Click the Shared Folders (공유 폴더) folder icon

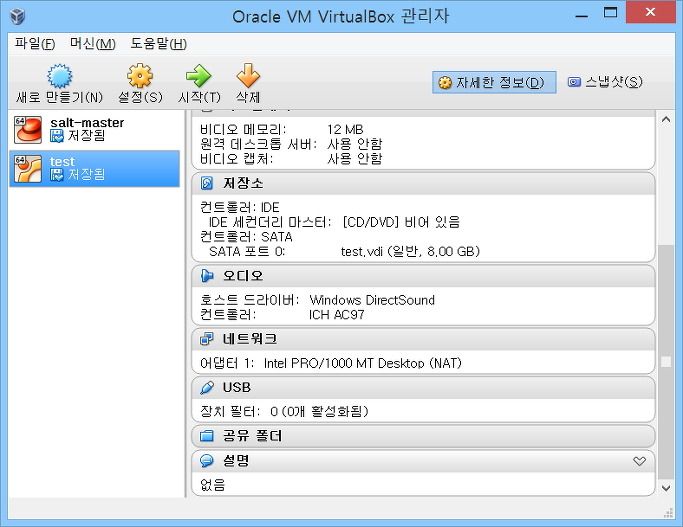(x=207, y=436)
